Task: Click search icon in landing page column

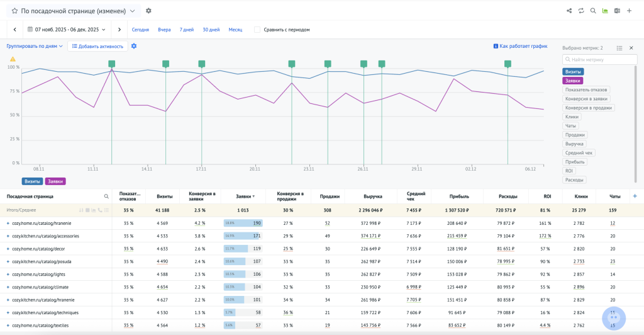Action: coord(106,196)
